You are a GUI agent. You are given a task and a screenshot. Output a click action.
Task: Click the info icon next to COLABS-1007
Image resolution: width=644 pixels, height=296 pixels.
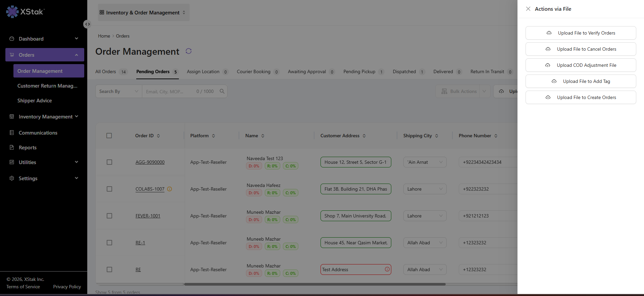point(169,189)
